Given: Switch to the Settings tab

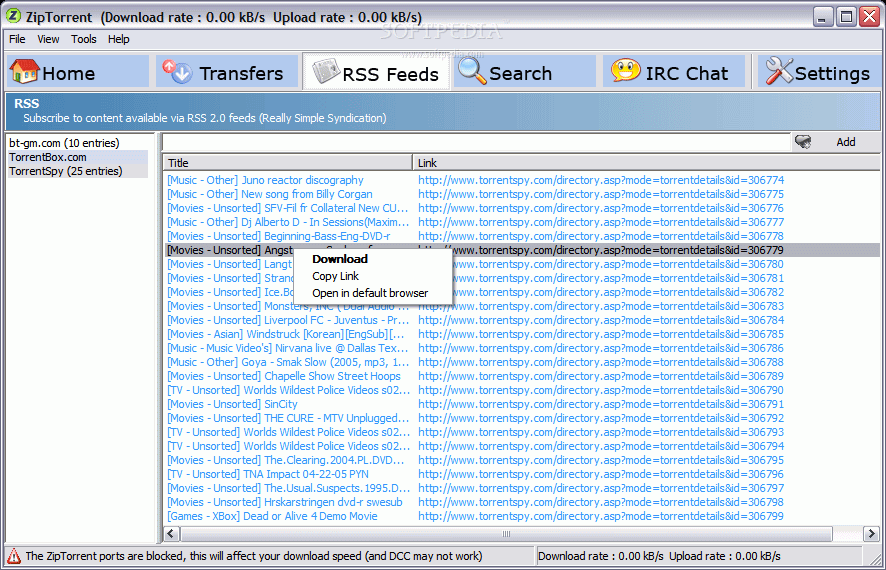Looking at the screenshot, I should click(x=818, y=72).
